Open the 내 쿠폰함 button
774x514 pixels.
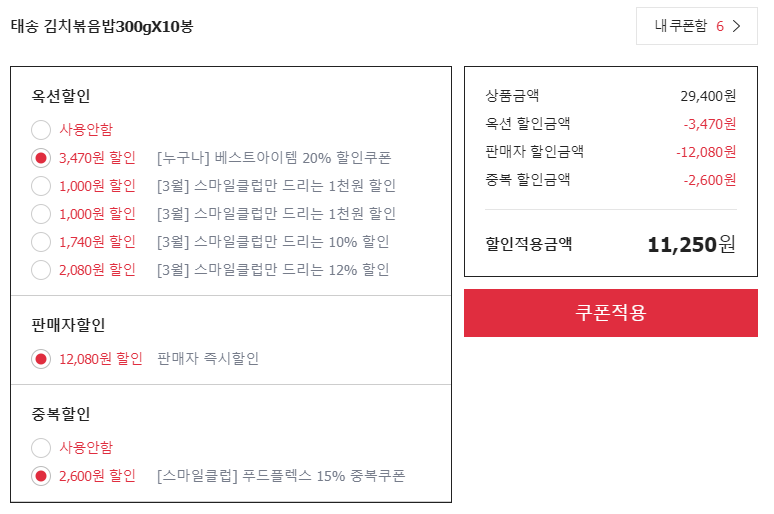click(x=697, y=26)
